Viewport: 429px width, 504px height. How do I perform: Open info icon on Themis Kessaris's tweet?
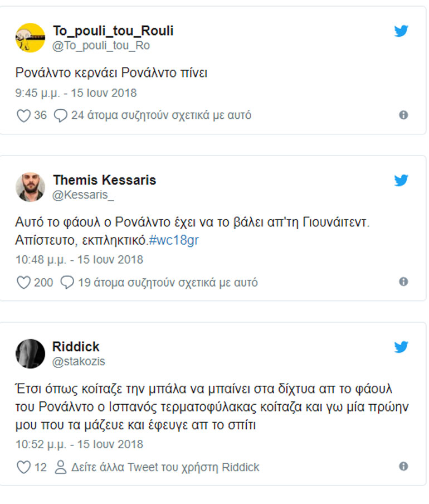(403, 282)
